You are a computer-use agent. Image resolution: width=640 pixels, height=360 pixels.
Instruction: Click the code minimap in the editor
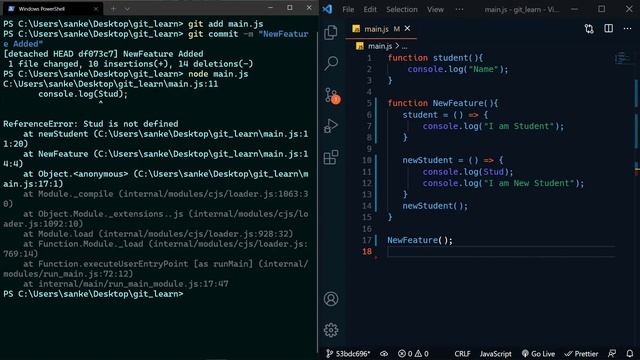pos(622,59)
